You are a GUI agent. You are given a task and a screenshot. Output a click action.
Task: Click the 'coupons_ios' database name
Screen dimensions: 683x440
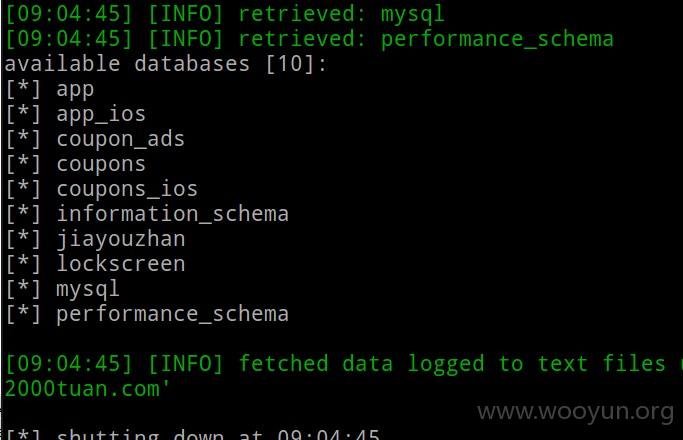(x=127, y=190)
